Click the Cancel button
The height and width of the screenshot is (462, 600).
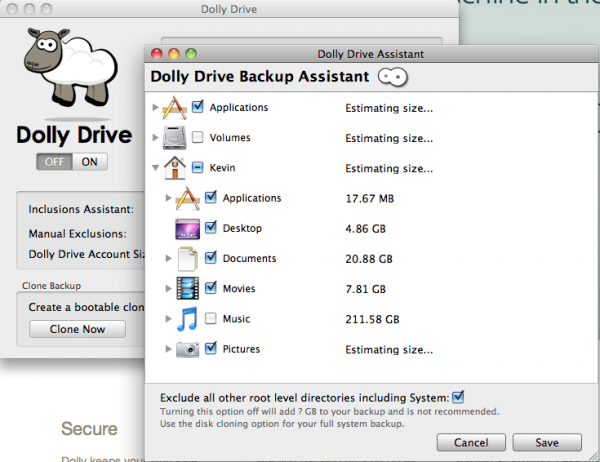[x=471, y=442]
